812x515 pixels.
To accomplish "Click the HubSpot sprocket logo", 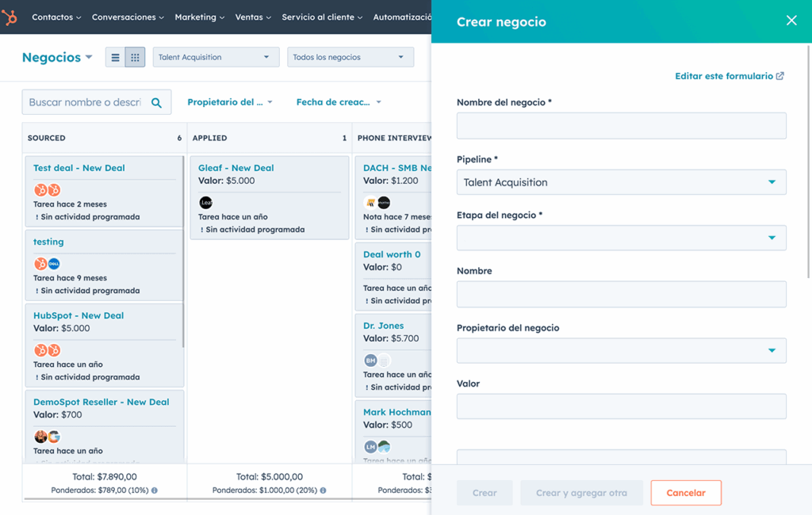I will point(10,17).
